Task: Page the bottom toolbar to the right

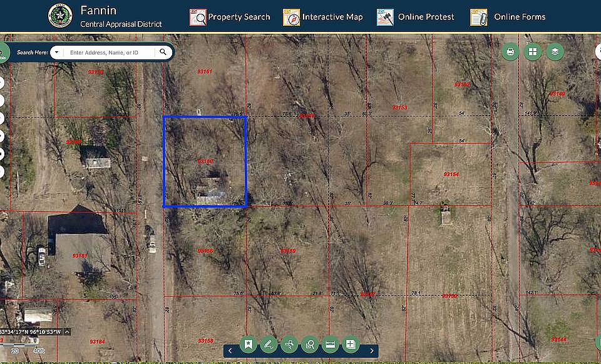Action: point(372,351)
